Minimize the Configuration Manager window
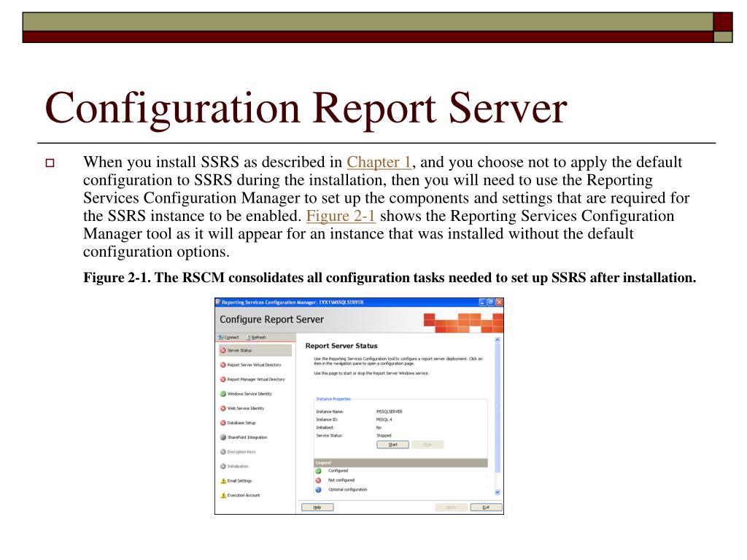The height and width of the screenshot is (560, 747). click(482, 303)
